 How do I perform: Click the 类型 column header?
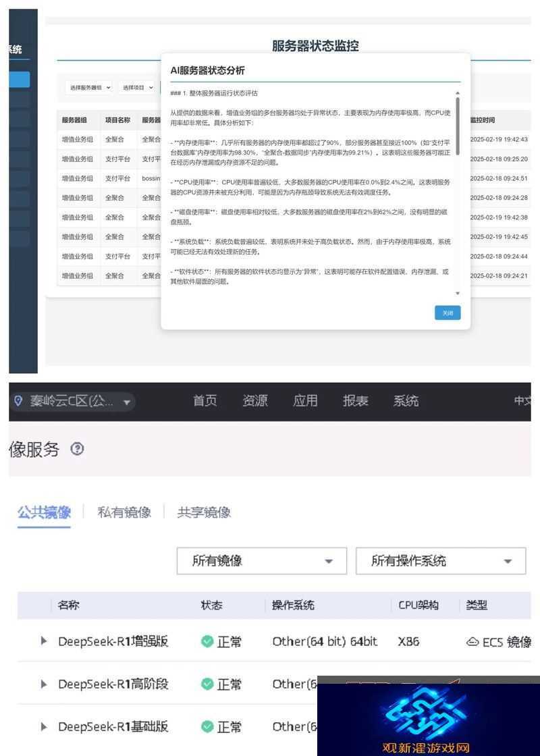tap(477, 605)
